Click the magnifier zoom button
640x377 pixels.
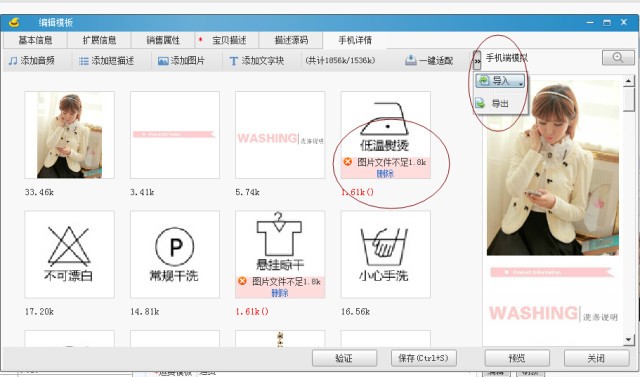(x=618, y=58)
